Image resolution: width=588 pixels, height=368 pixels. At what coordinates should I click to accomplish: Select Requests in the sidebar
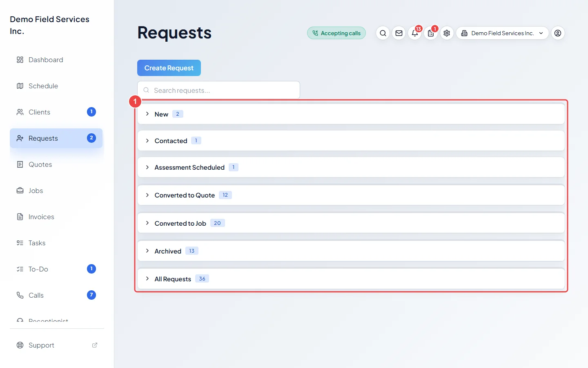click(x=56, y=138)
